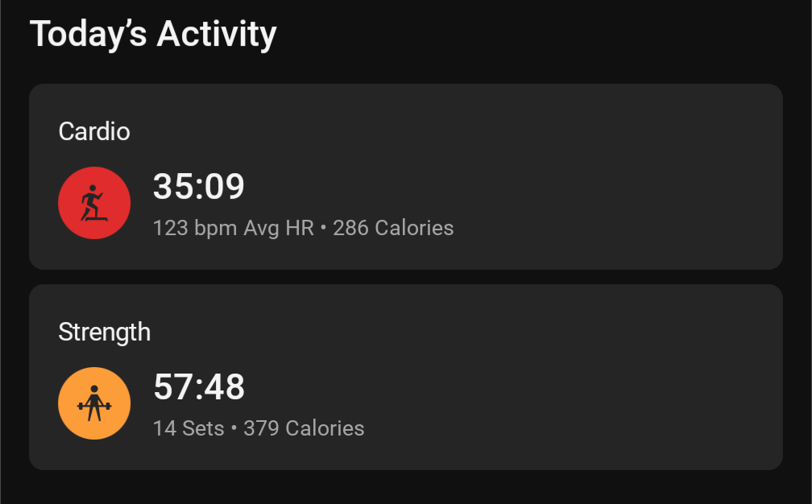Click the Today's Activity heading

click(153, 34)
